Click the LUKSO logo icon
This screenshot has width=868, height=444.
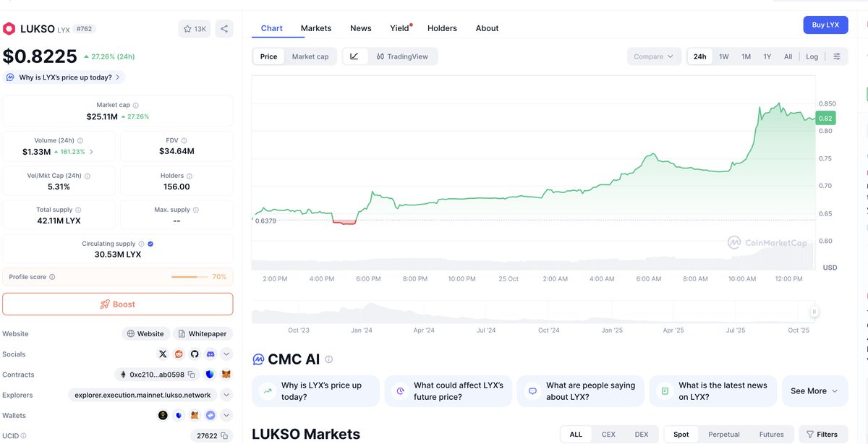pos(9,29)
